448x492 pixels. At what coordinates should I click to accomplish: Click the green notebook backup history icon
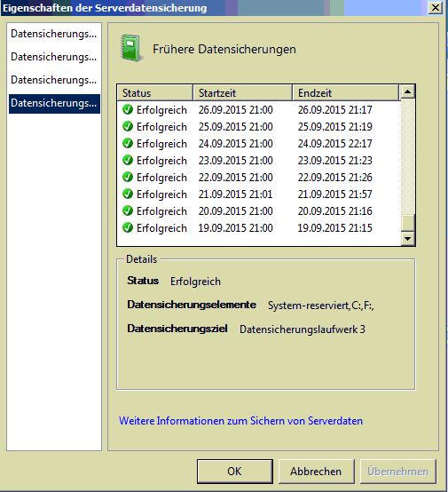pos(131,48)
